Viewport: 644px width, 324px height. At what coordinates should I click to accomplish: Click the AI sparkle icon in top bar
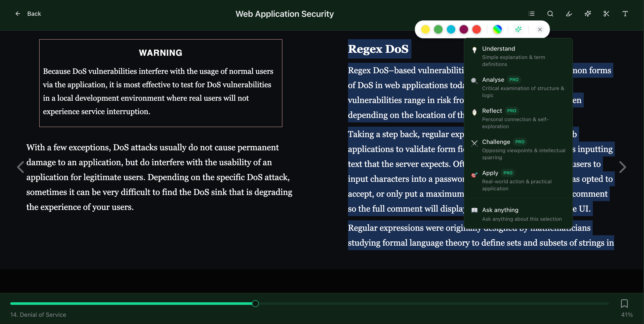point(588,14)
